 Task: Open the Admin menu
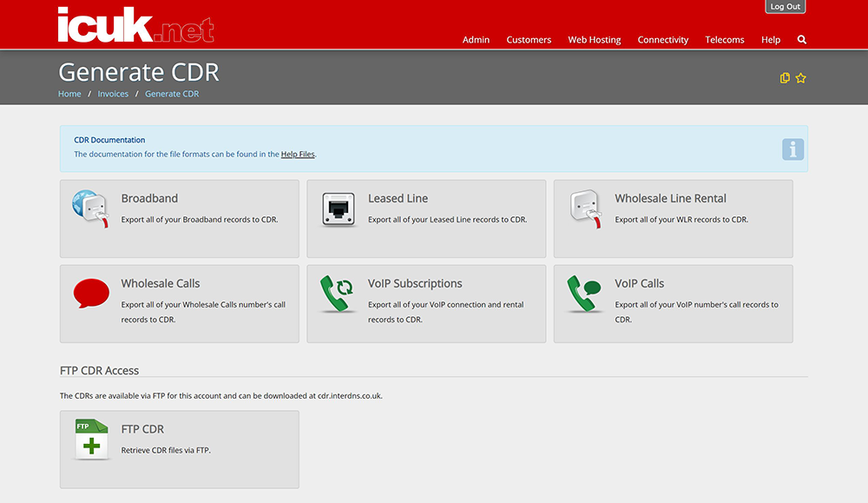476,40
